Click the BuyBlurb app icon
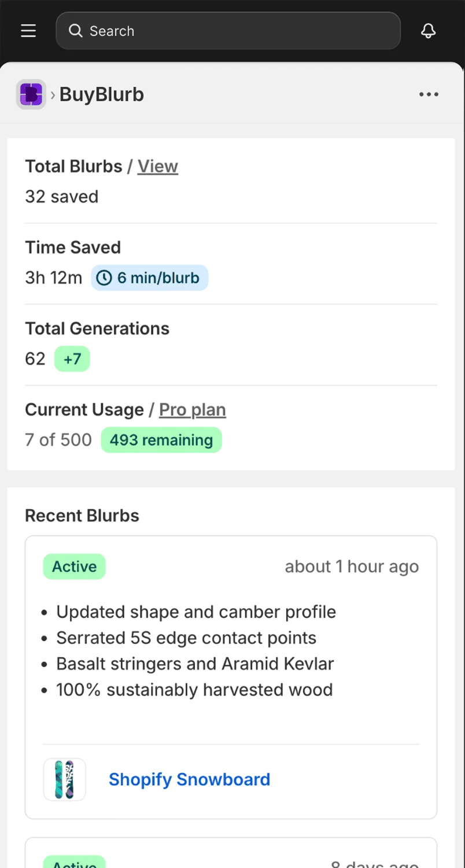465x868 pixels. click(30, 94)
